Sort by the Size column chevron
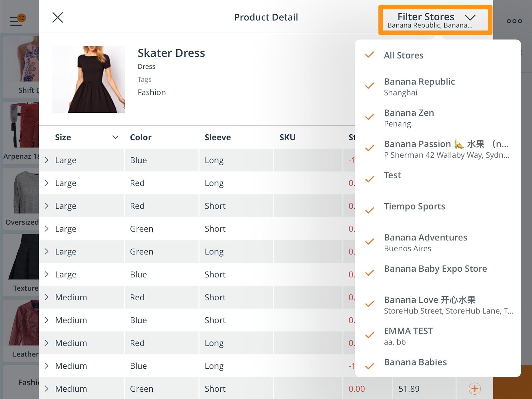The width and height of the screenshot is (532, 399). pos(115,137)
